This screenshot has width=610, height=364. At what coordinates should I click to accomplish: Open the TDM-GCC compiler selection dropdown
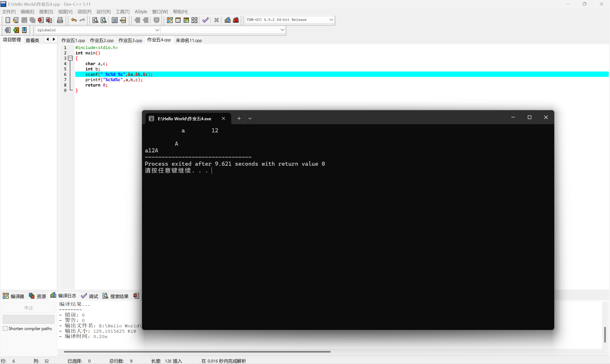[x=331, y=20]
